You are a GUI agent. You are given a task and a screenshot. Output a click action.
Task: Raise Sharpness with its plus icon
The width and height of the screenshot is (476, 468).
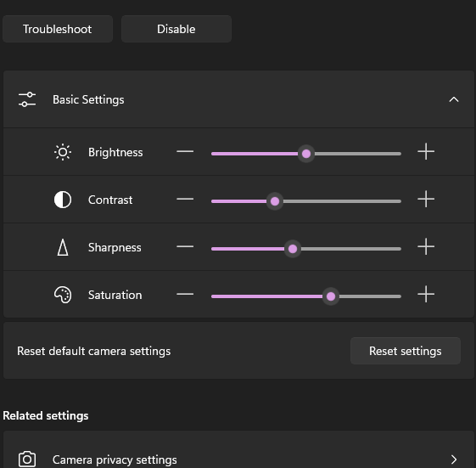point(426,246)
